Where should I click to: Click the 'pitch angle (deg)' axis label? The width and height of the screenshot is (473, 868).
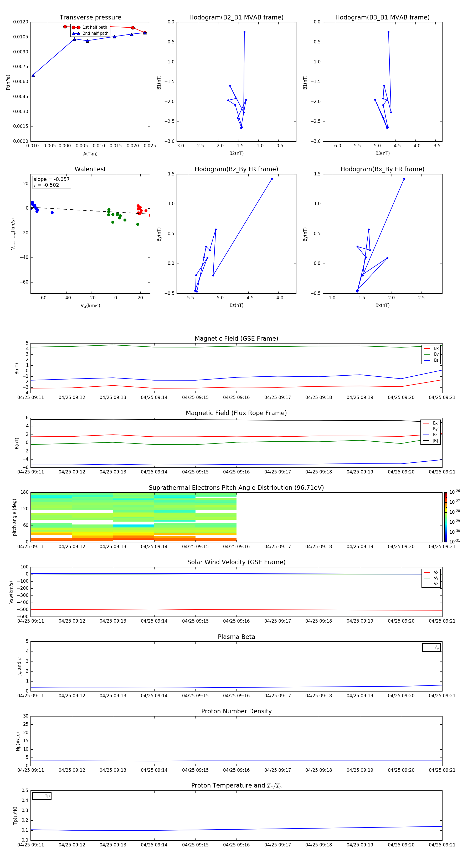pyautogui.click(x=14, y=517)
